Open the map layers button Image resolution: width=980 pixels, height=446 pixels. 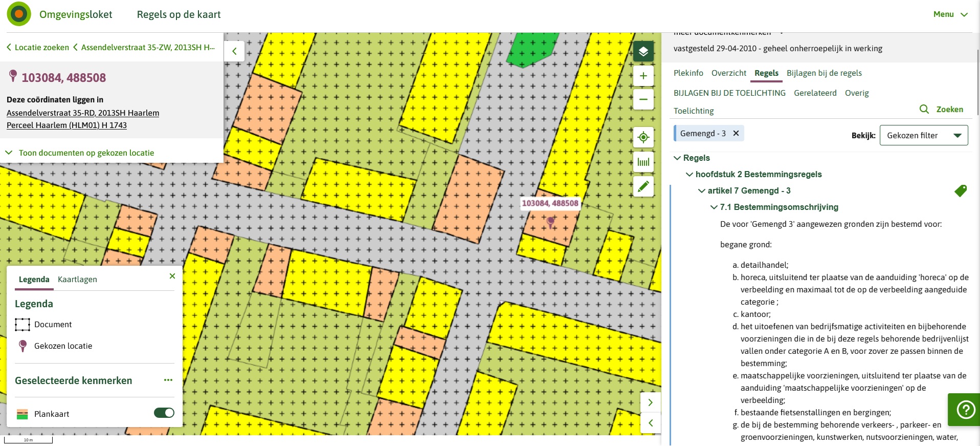coord(643,51)
